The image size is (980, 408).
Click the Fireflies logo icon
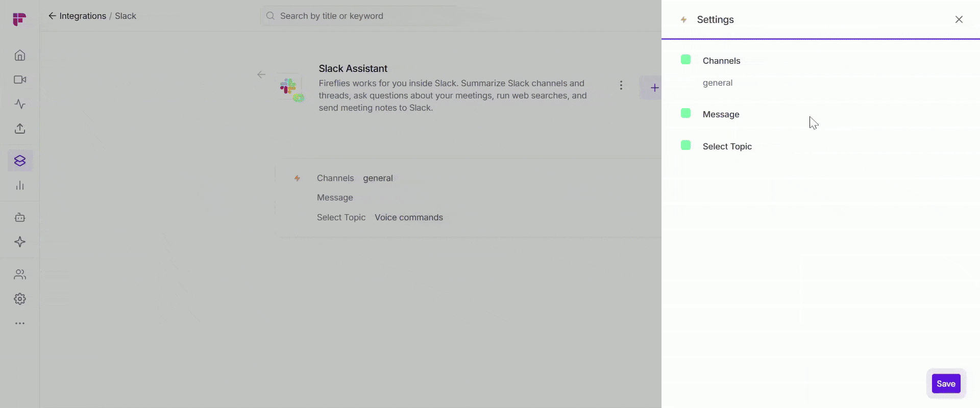point(19,19)
